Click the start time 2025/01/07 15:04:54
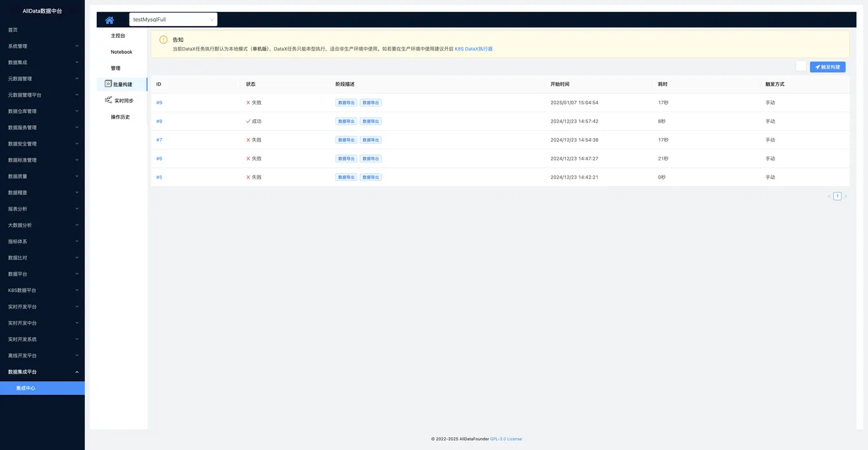This screenshot has width=868, height=450. point(574,103)
